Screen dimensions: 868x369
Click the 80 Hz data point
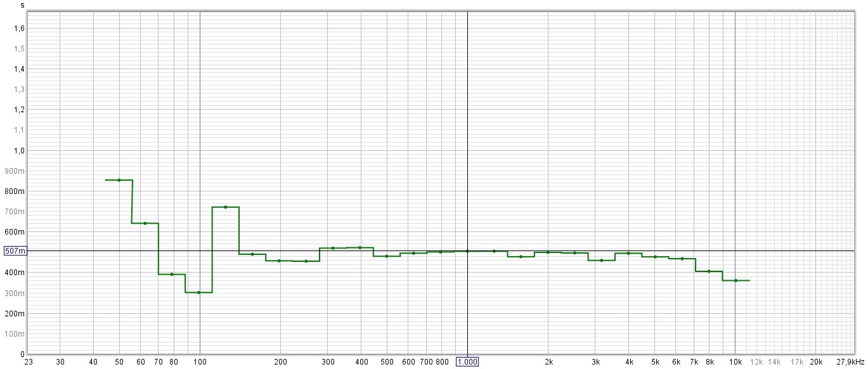point(172,275)
